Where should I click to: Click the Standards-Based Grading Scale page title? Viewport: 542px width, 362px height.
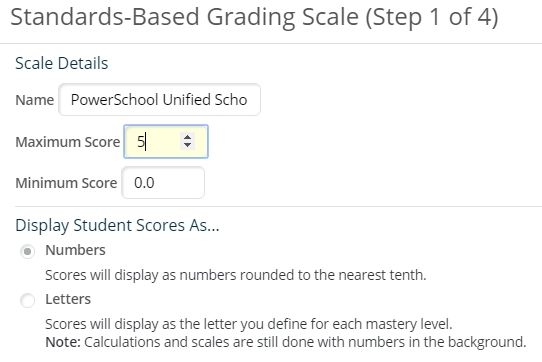click(x=254, y=17)
